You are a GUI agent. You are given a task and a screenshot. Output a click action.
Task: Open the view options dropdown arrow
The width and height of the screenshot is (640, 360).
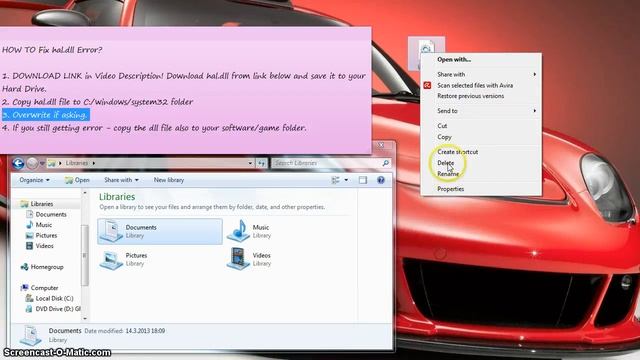[x=346, y=180]
